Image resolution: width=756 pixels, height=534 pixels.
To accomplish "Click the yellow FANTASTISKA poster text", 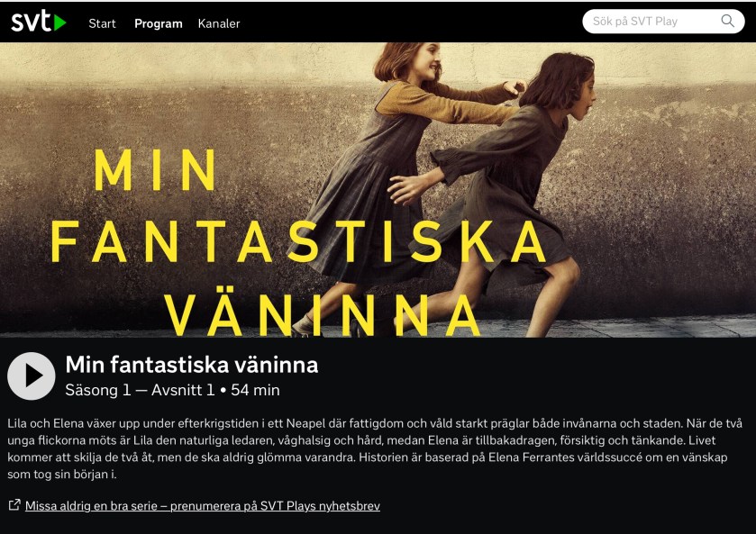I will pos(298,241).
